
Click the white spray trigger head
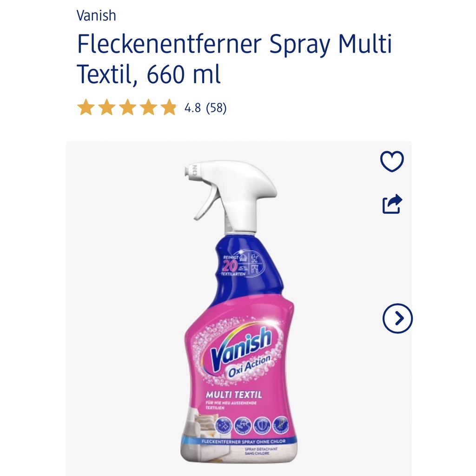[231, 196]
